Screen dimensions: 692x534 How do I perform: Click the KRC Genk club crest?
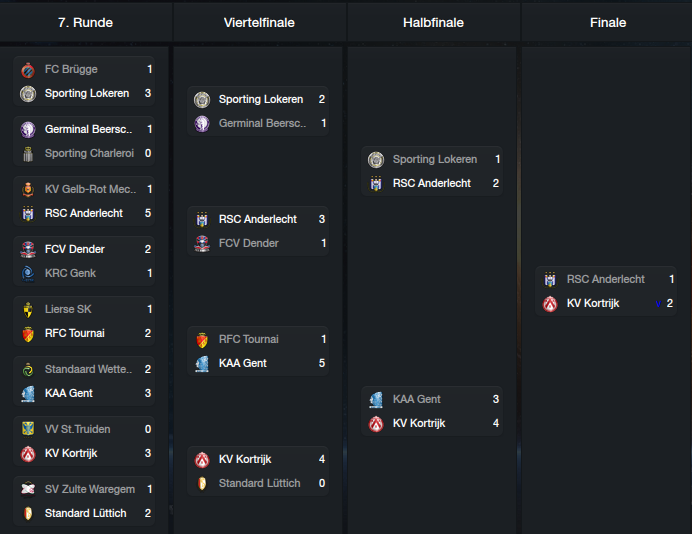[x=28, y=274]
